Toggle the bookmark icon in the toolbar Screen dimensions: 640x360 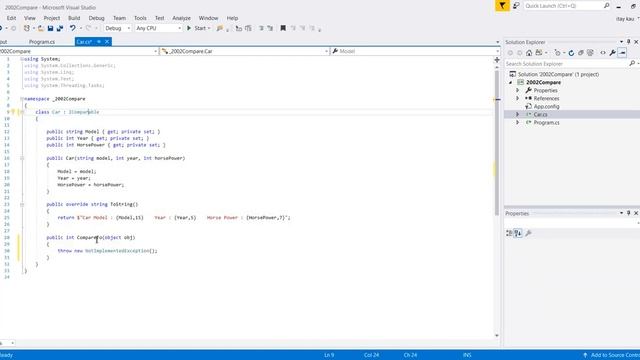[283, 28]
